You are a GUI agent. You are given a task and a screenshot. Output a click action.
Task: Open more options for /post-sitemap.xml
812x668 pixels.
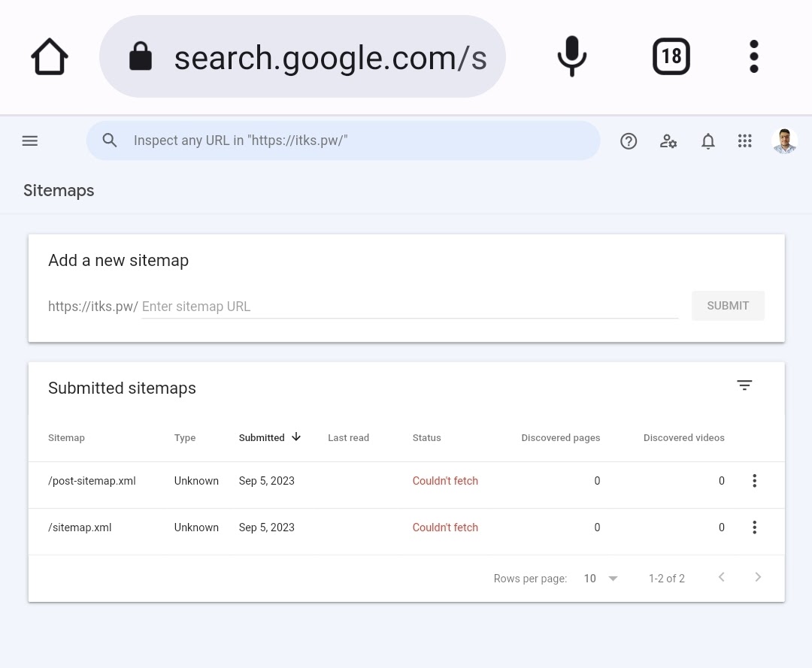[754, 481]
